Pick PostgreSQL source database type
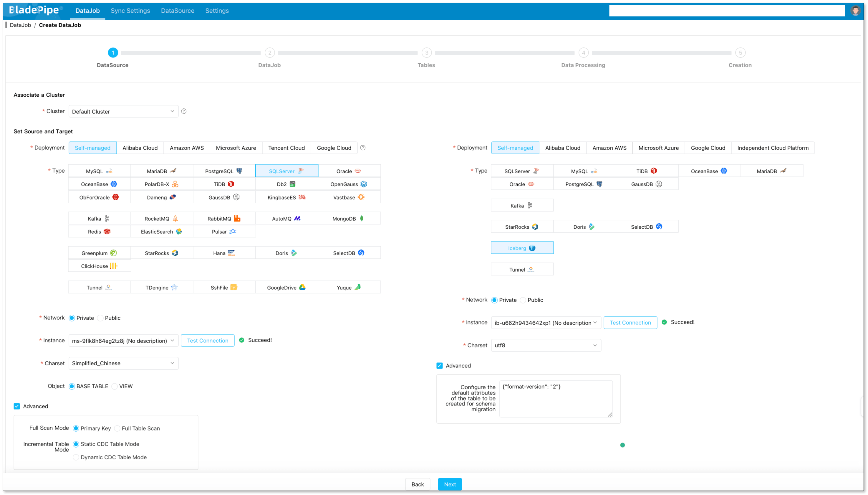This screenshot has height=495, width=868. point(224,171)
